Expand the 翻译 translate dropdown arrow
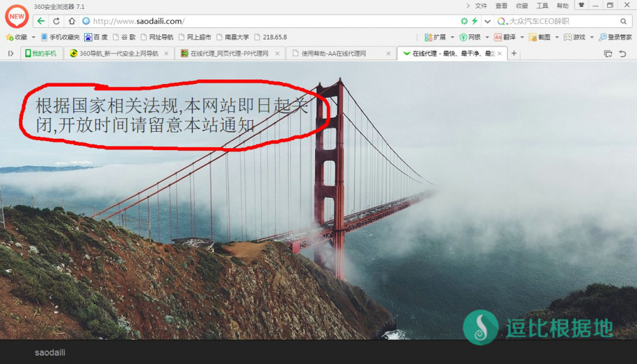Viewport: 637px width, 364px height. pos(521,38)
